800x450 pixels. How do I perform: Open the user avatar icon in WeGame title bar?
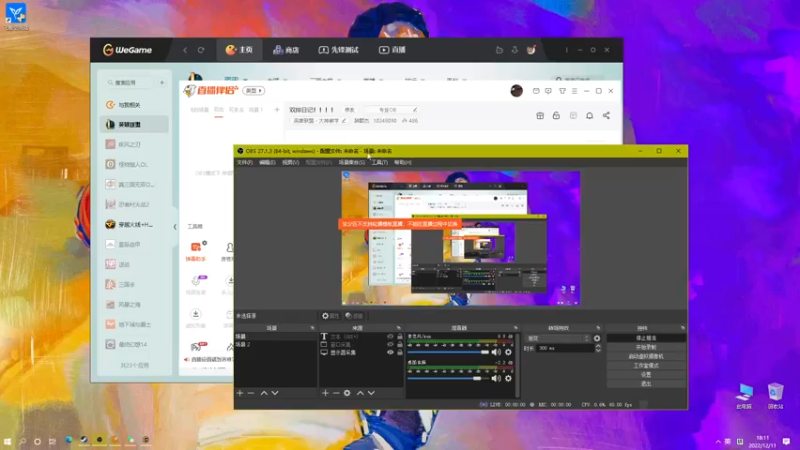point(531,49)
